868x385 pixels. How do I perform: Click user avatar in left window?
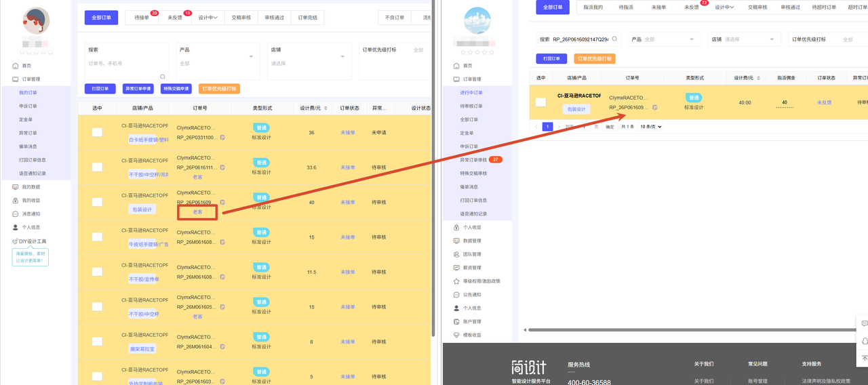pyautogui.click(x=36, y=21)
